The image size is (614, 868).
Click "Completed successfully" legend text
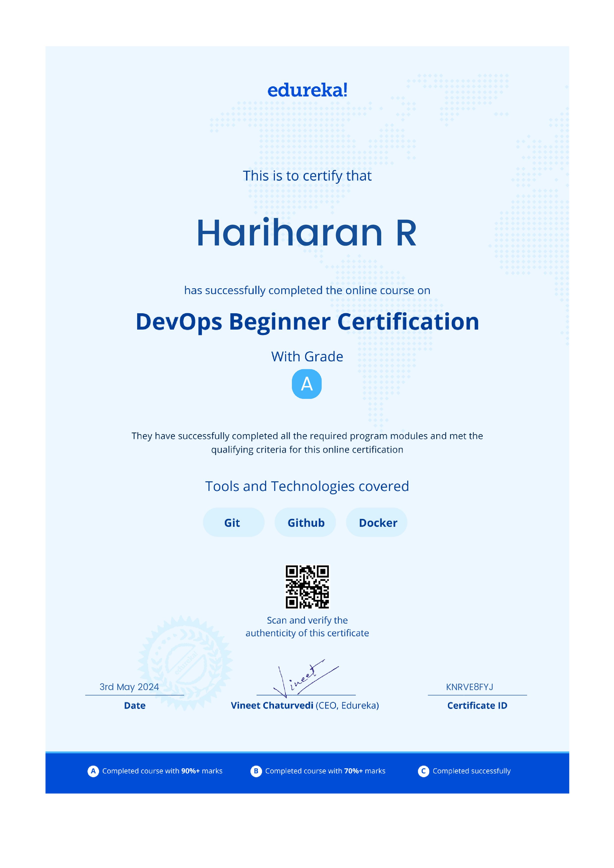[472, 771]
